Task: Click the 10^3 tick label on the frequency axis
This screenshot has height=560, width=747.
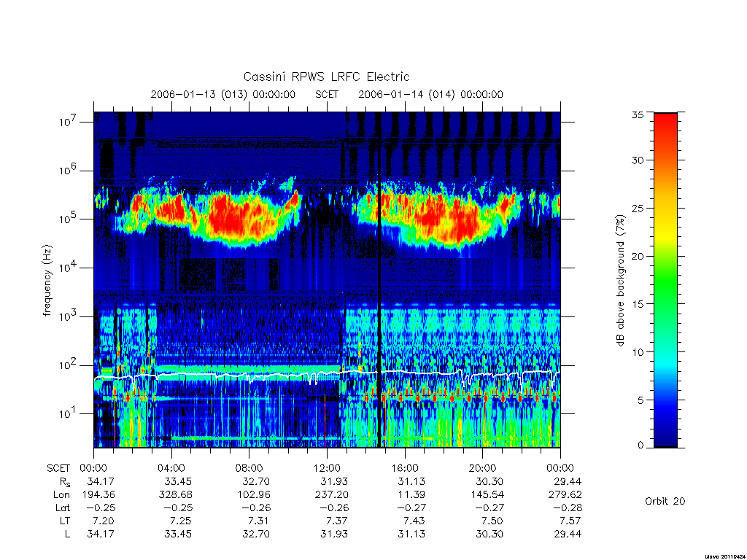Action: [x=68, y=316]
